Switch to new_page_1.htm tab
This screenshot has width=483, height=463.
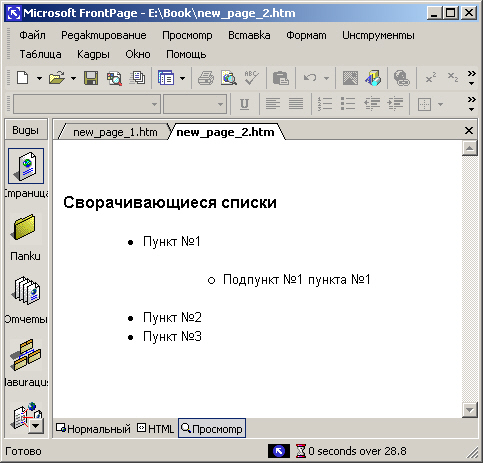click(x=115, y=132)
